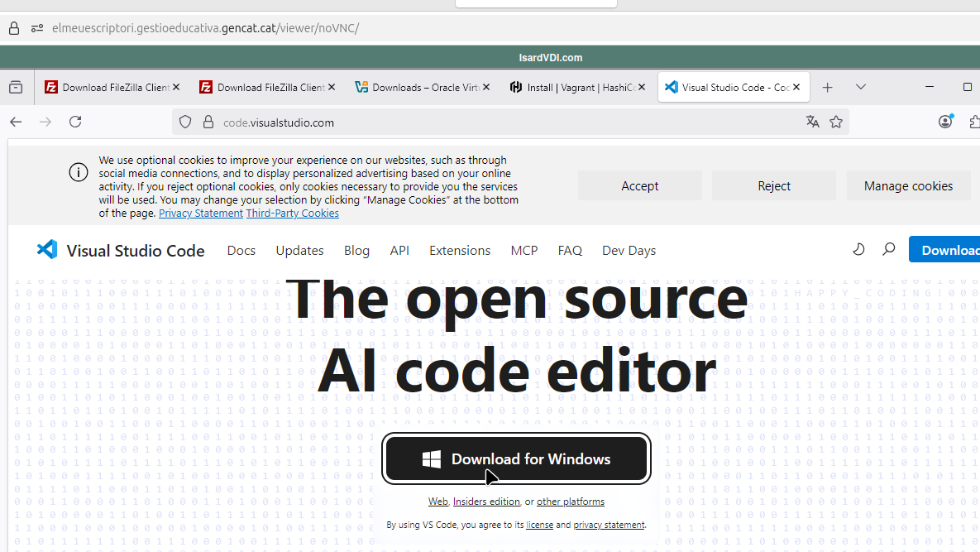Click the translate page icon in address bar
980x552 pixels.
pos(812,122)
